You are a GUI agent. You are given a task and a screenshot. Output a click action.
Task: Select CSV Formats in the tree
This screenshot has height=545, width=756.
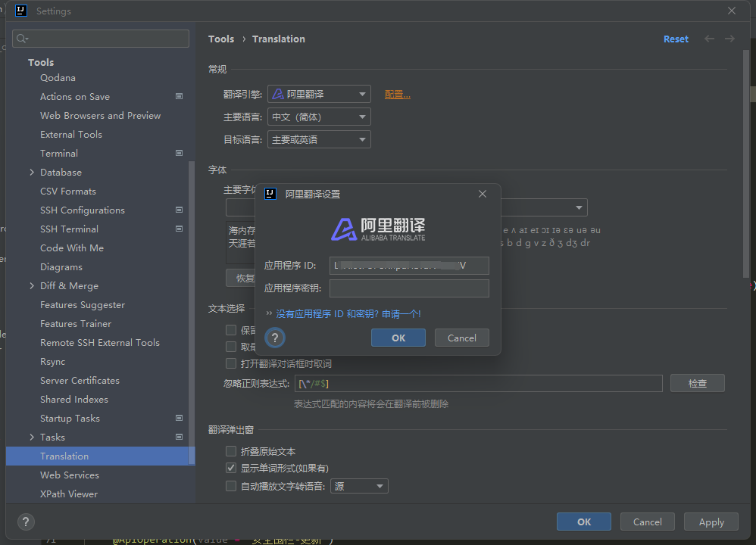pos(68,192)
